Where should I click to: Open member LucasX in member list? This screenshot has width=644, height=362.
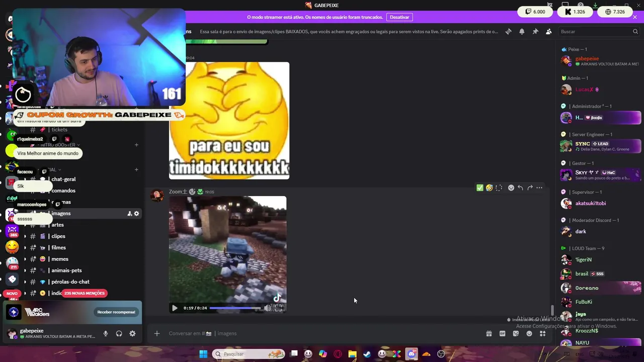[600, 89]
